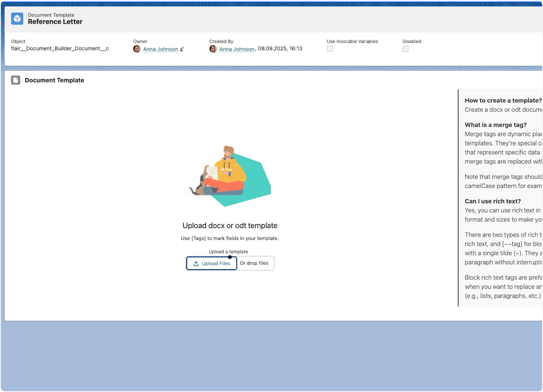Click the blue cube Document Template object icon
This screenshot has height=392, width=543.
(17, 19)
